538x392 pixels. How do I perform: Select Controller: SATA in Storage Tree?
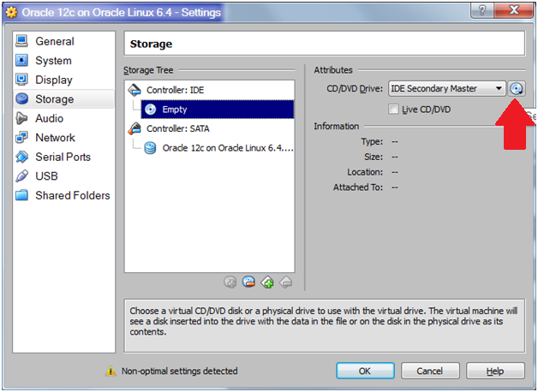click(178, 128)
